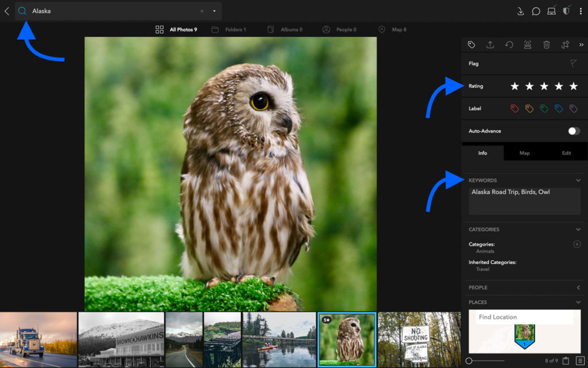The image size is (588, 368).
Task: Click the share upload icon
Action: click(490, 45)
